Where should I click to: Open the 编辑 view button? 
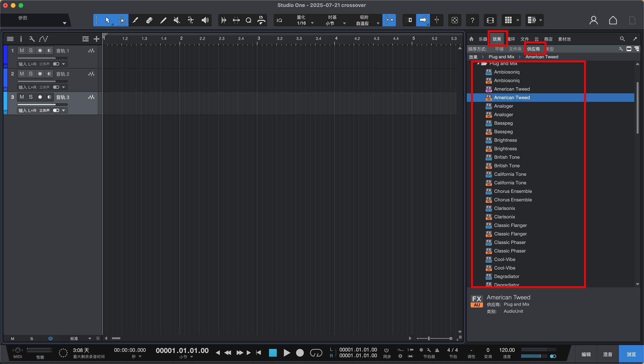point(586,354)
